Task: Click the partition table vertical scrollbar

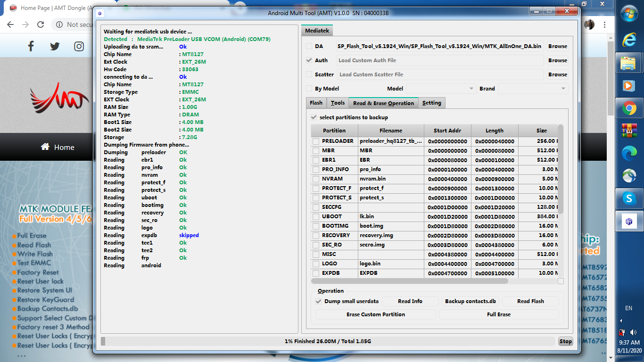Action: pos(561,169)
